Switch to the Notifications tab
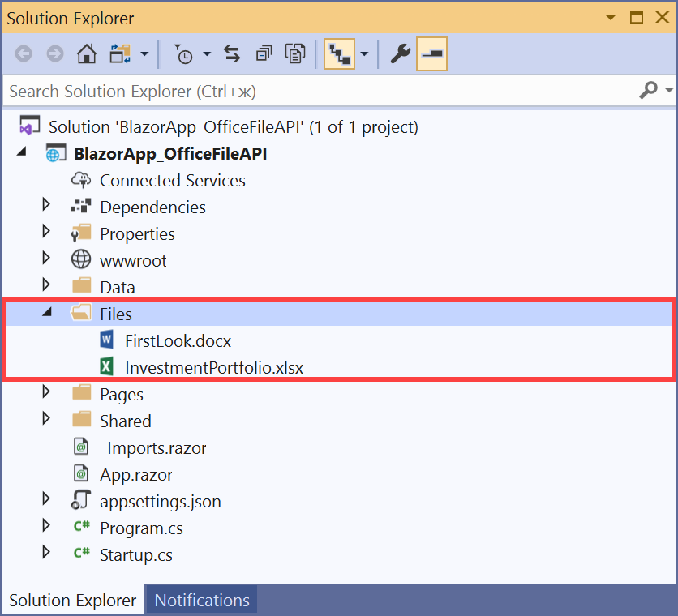This screenshot has width=678, height=616. pyautogui.click(x=202, y=600)
